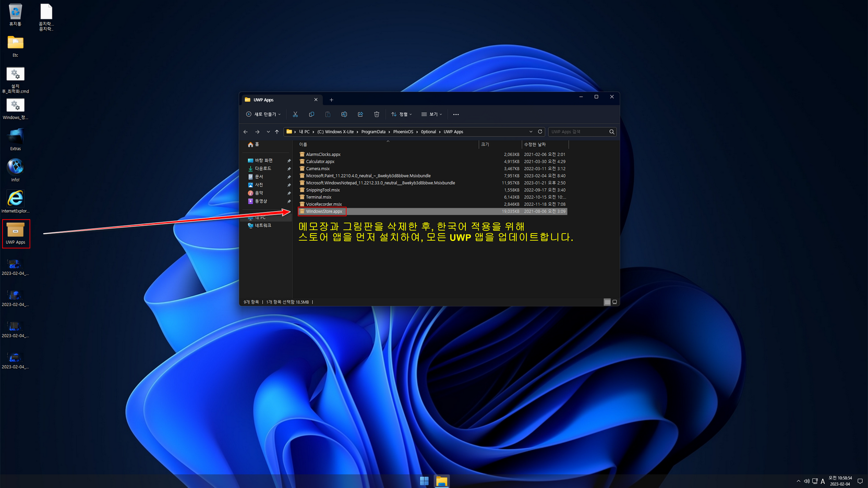Switch to large thumbnails view icon
This screenshot has width=868, height=488.
click(614, 302)
